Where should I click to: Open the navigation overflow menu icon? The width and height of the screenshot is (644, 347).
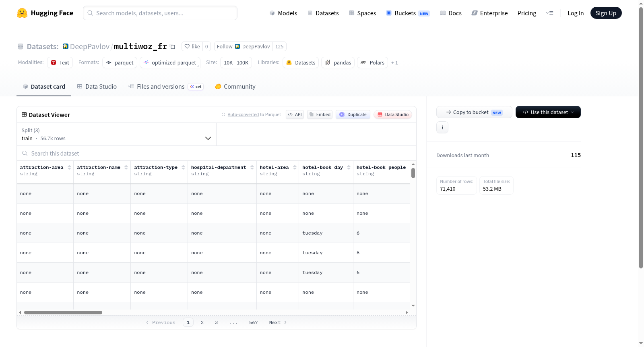click(x=549, y=13)
